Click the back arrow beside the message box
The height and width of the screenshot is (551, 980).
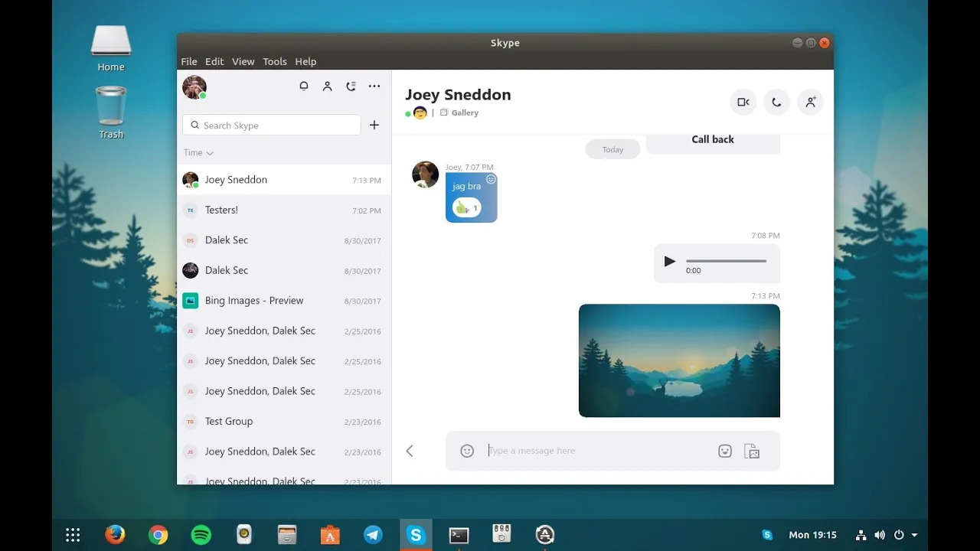coord(410,451)
